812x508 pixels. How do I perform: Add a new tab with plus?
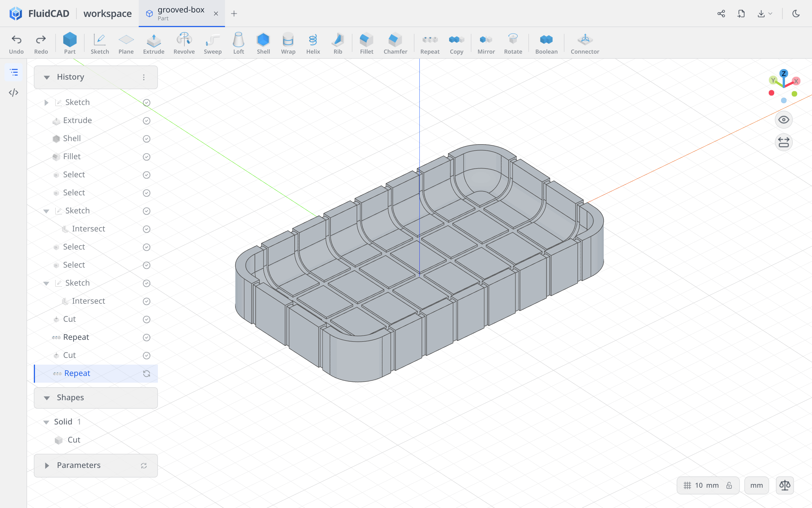234,14
